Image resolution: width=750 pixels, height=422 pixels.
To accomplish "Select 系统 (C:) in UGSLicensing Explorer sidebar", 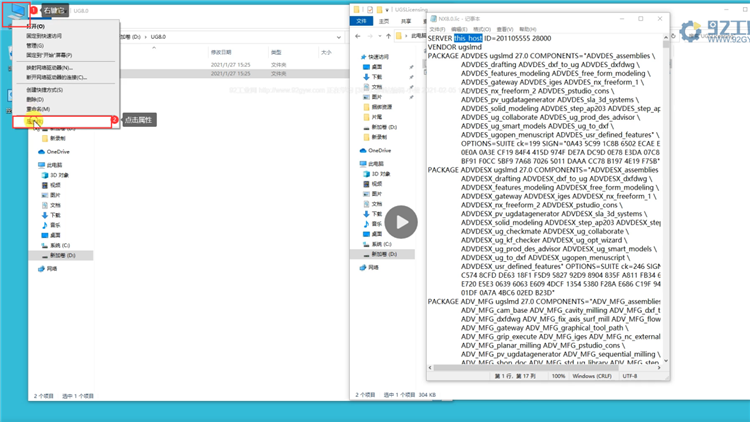I will (377, 244).
